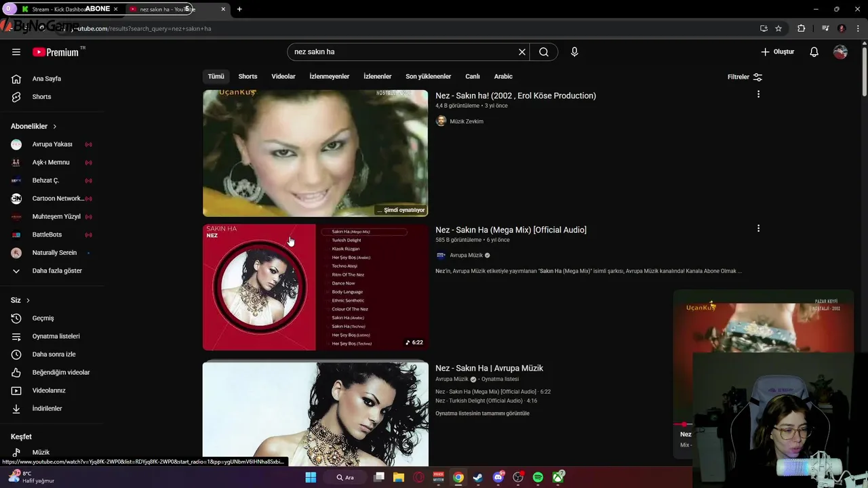Open title Nez - Sakın ha! (2002)
Screen dimensions: 868x488
(x=515, y=96)
